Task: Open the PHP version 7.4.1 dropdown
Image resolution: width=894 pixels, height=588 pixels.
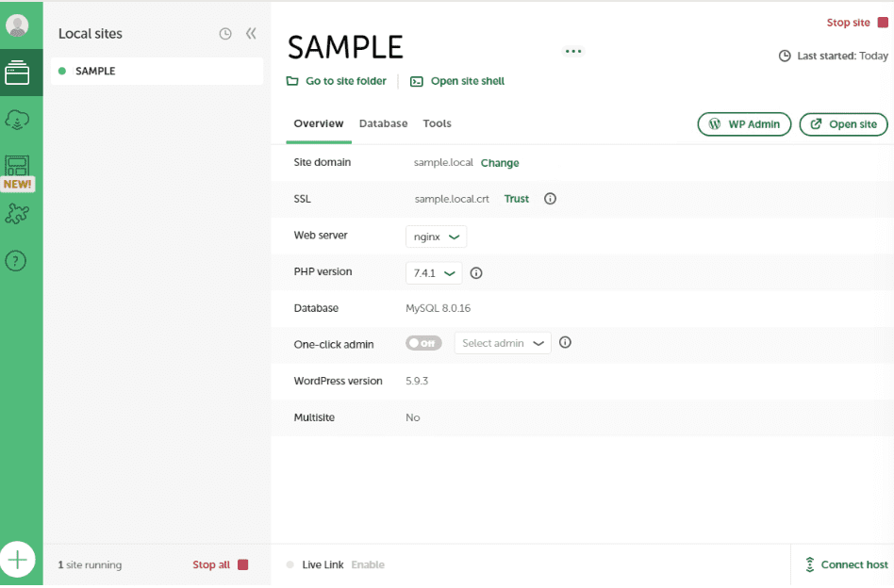Action: (434, 273)
